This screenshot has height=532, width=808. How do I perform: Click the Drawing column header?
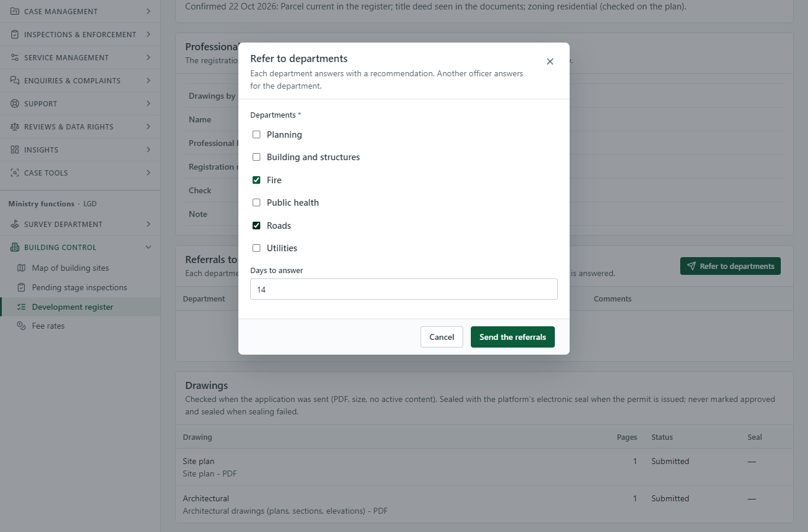[x=198, y=437]
